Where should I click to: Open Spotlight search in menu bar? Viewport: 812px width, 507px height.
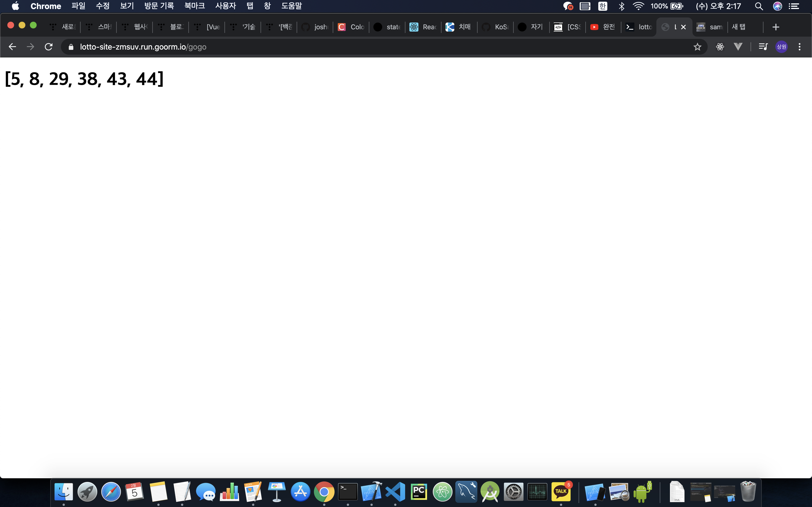pyautogui.click(x=759, y=6)
